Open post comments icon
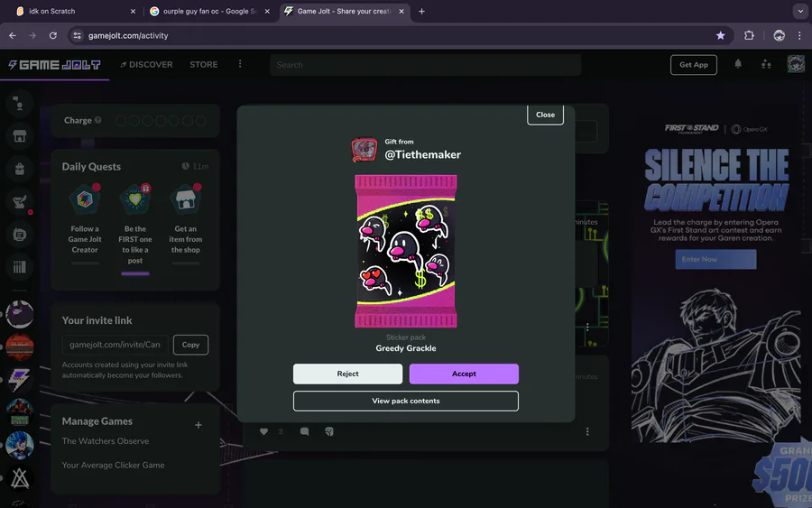The image size is (812, 508). pos(305,431)
